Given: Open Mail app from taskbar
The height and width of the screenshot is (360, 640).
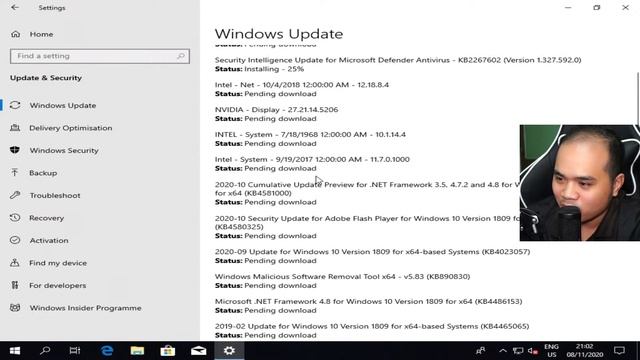Looking at the screenshot, I should click(198, 351).
